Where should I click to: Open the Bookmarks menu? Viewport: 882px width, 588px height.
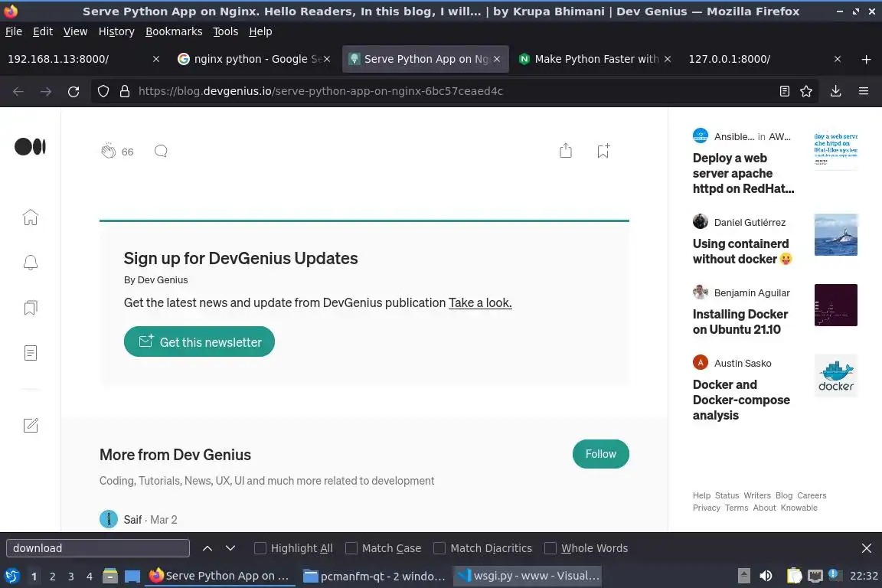pos(174,31)
